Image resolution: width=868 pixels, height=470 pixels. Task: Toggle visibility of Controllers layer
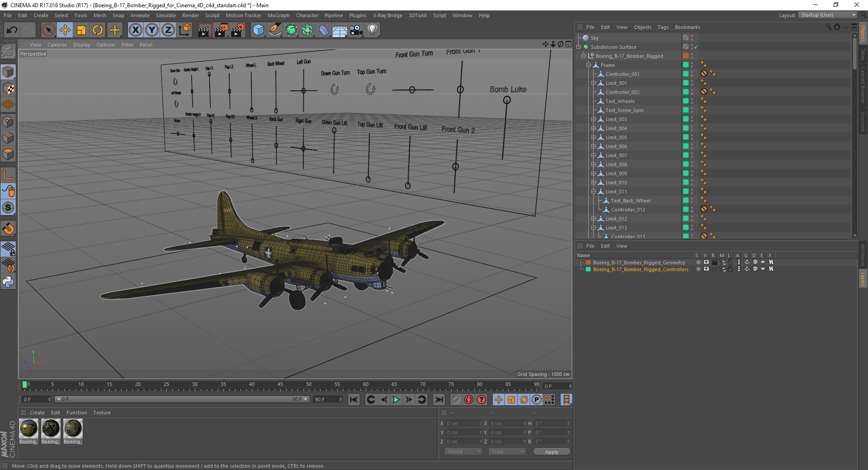tap(706, 269)
